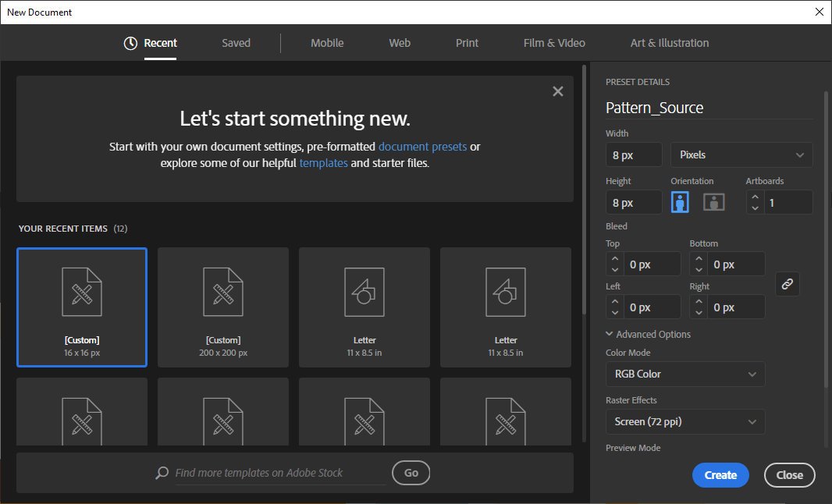Screen dimensions: 832x504
Task: Switch to the Saved tab
Action: (x=236, y=44)
